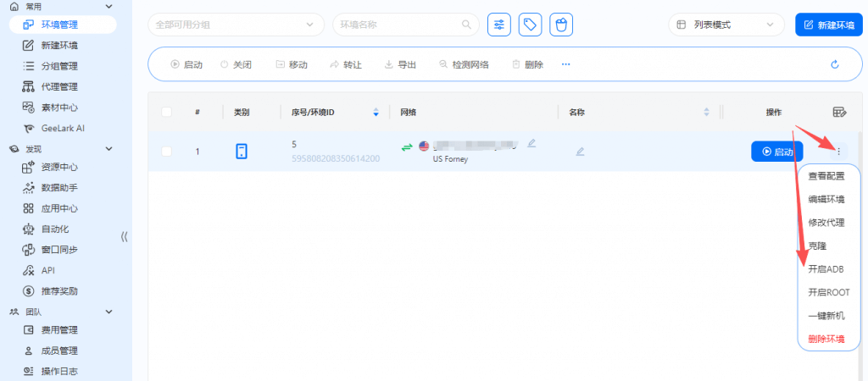Collapse the sidebar with the double-chevron handle
Image resolution: width=868 pixels, height=381 pixels.
pos(125,237)
